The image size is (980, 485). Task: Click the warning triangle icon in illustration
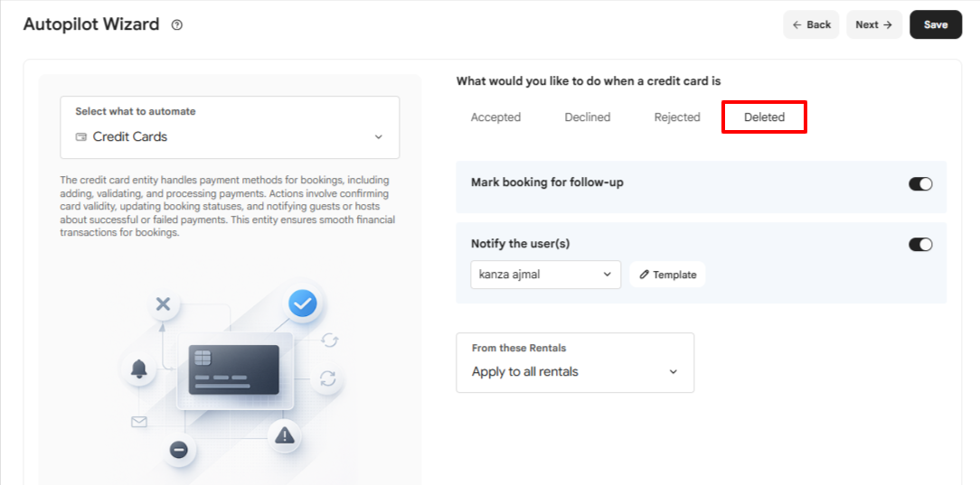[x=285, y=435]
